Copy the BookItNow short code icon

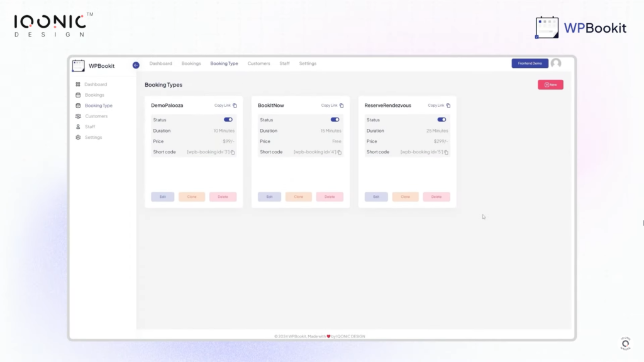(x=340, y=152)
